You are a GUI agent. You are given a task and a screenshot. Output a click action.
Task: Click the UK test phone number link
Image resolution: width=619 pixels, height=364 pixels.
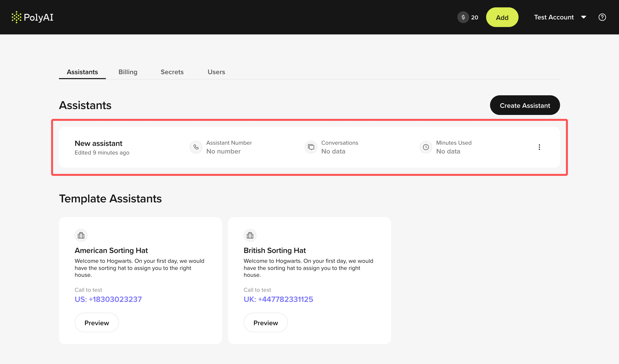click(278, 299)
